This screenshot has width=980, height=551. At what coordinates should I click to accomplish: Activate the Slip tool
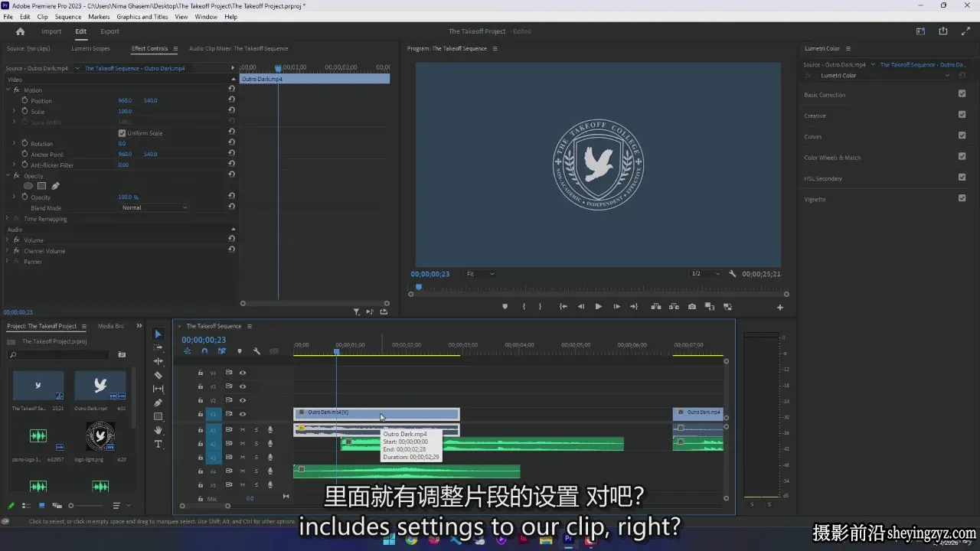158,389
